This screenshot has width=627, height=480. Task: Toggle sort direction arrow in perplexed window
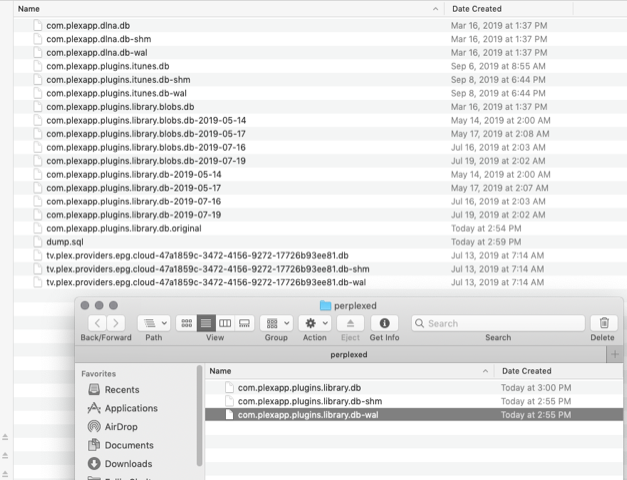pyautogui.click(x=485, y=371)
